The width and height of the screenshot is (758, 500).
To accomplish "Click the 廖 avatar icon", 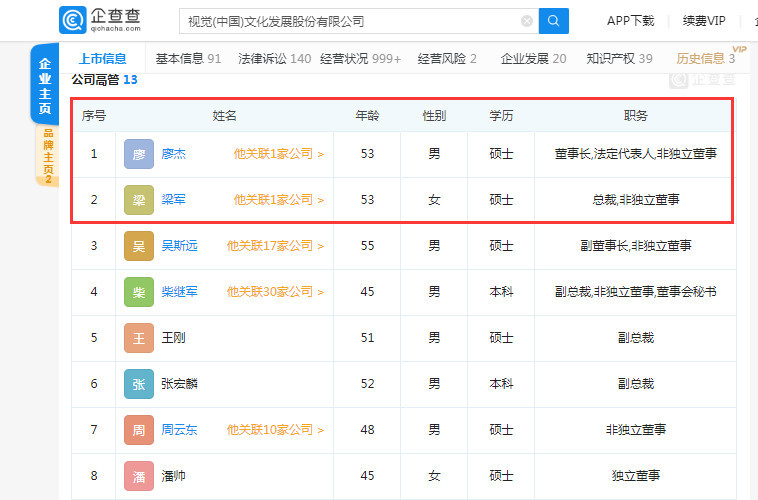I will click(x=139, y=154).
